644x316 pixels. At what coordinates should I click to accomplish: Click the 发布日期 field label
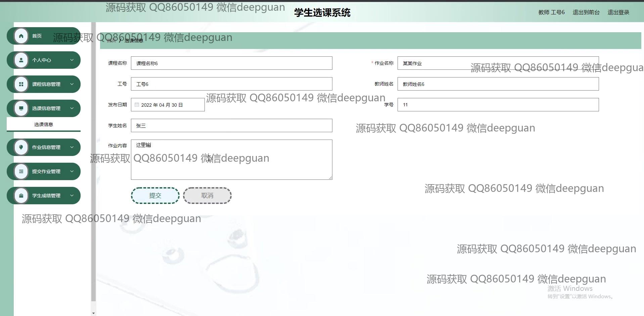[x=118, y=105]
